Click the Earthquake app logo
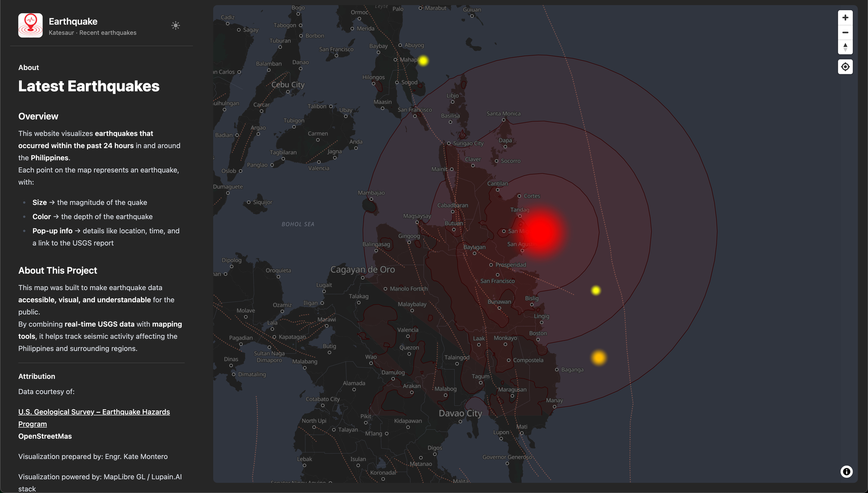The height and width of the screenshot is (493, 868). click(30, 25)
